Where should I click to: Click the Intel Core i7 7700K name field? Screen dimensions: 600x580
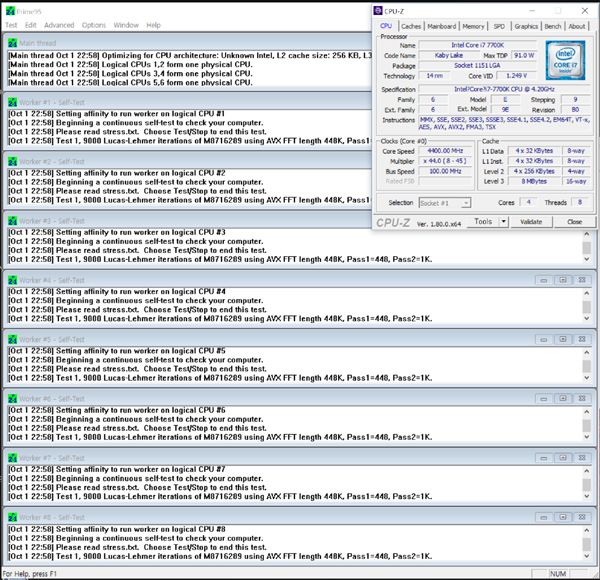pyautogui.click(x=478, y=45)
